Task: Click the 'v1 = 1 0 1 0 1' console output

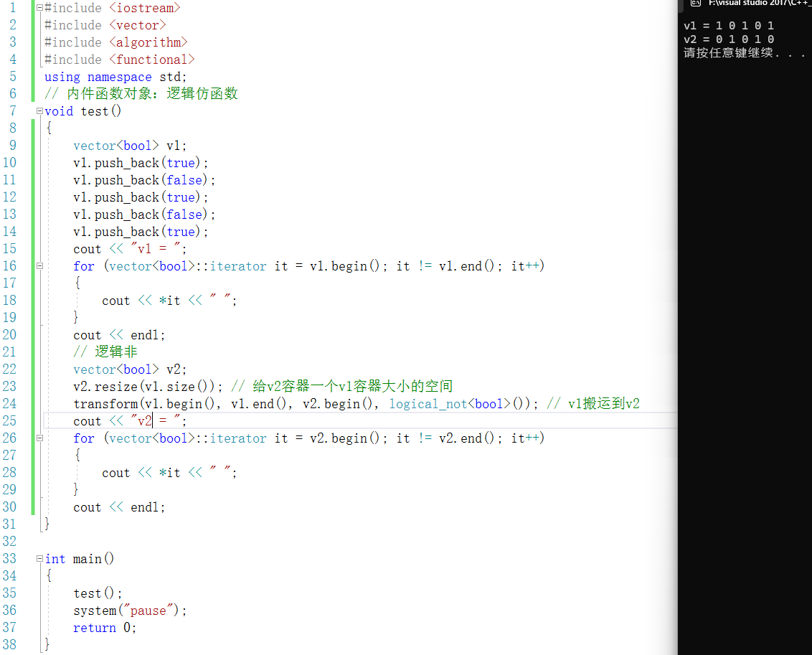Action: (729, 25)
